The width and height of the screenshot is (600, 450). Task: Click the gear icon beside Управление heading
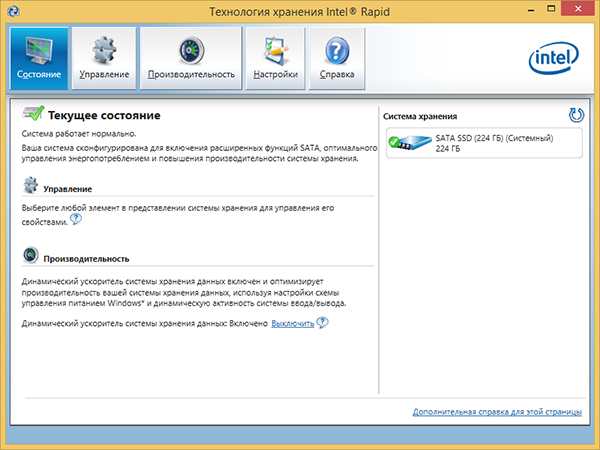pyautogui.click(x=31, y=185)
